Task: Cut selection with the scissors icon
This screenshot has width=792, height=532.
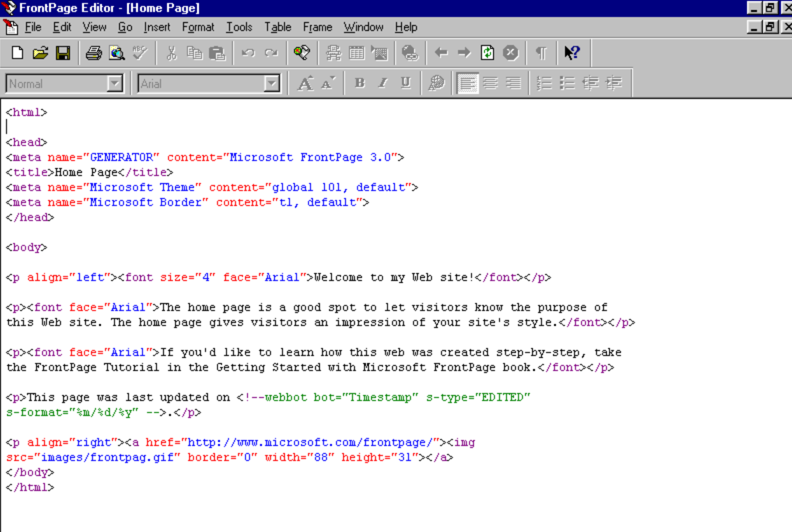Action: (171, 52)
